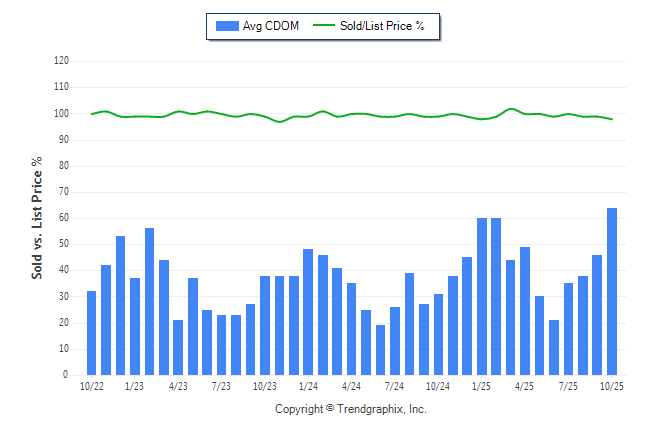
Task: Click the Copyright Trendgraphix, Inc. text
Action: point(350,409)
